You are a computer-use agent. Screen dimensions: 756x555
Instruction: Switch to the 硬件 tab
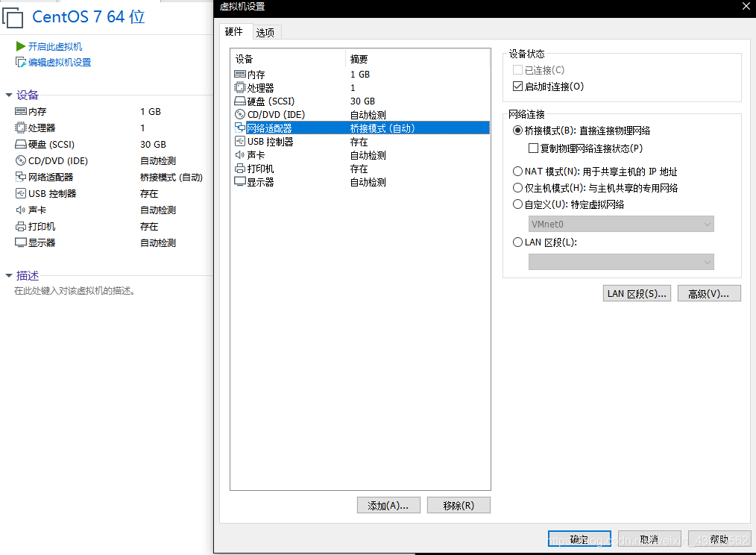click(233, 32)
